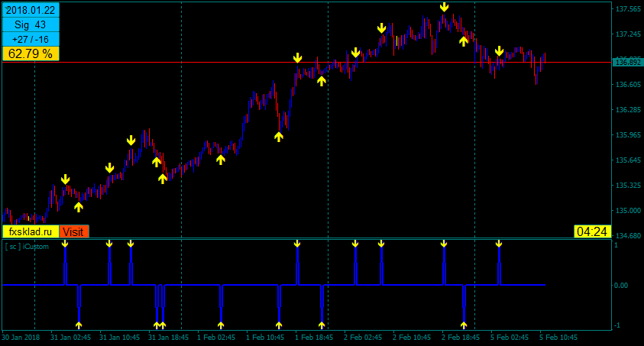The width and height of the screenshot is (644, 346).
Task: Select the 135.325 price axis label
Action: coord(629,186)
